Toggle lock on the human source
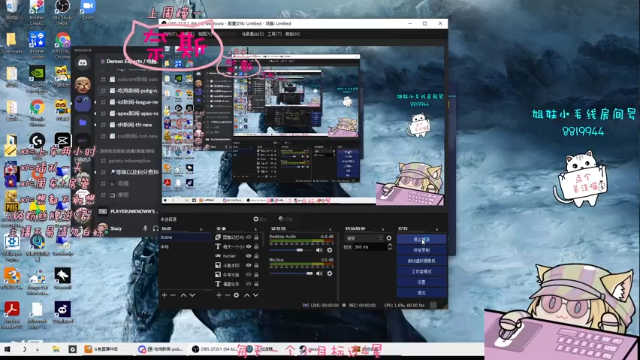Viewport: 640px width, 360px height. 256,256
